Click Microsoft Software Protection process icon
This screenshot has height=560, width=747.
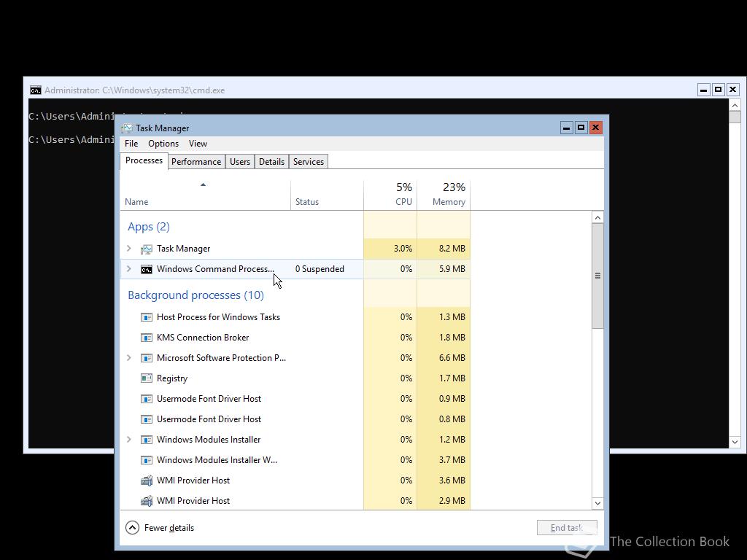tap(146, 358)
